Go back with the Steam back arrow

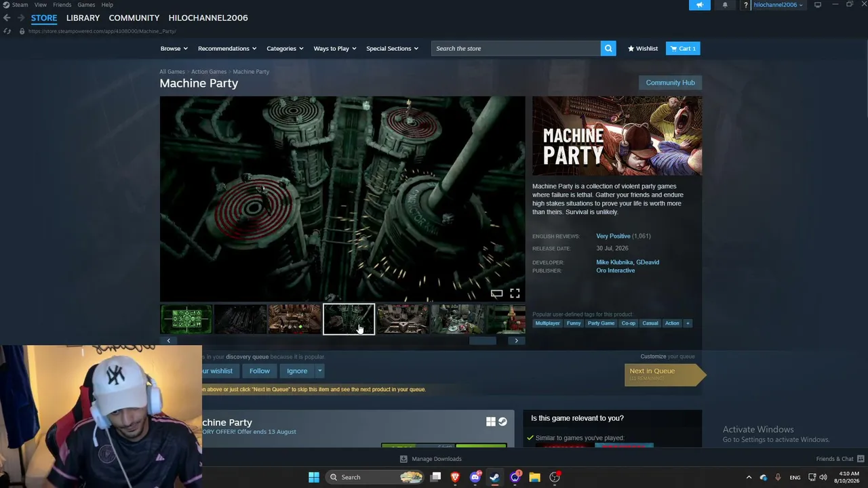7,18
